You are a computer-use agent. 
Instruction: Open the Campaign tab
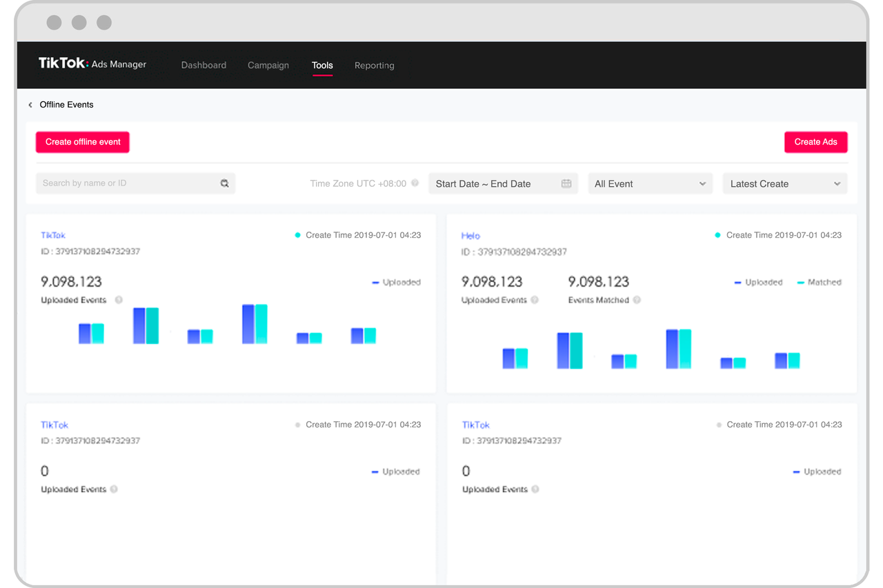pos(268,65)
